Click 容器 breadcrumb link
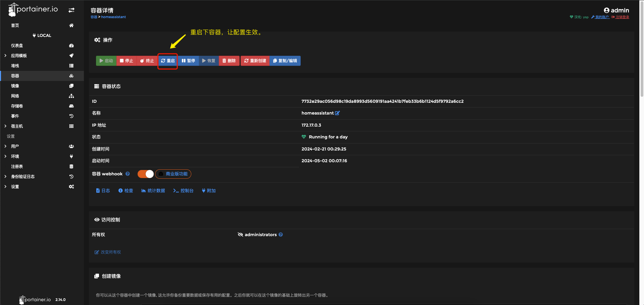 (94, 17)
